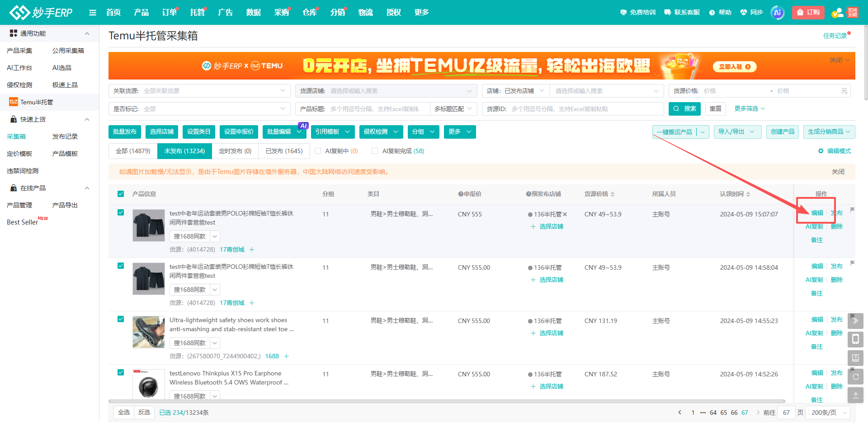The height and width of the screenshot is (422, 868).
Task: Uncheck the first test中老年运动套装 row checkbox
Action: (121, 212)
